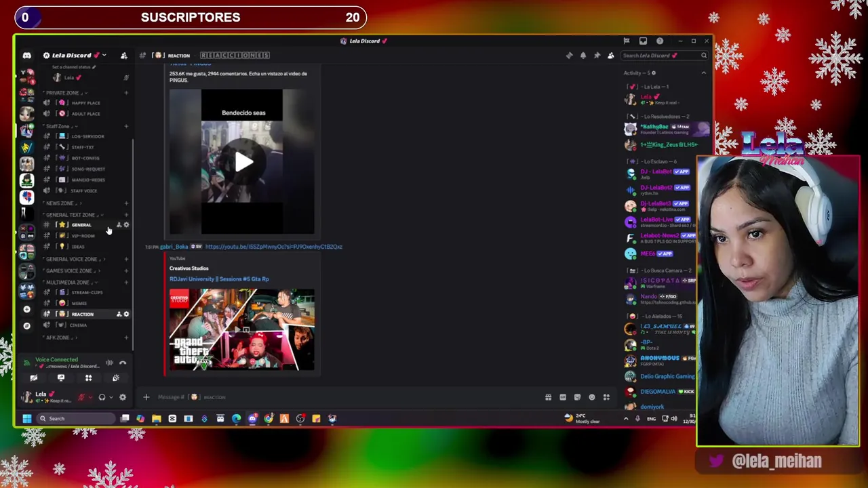This screenshot has width=868, height=488.
Task: Expand the GAMES VOICE ZONE category
Action: pyautogui.click(x=71, y=270)
